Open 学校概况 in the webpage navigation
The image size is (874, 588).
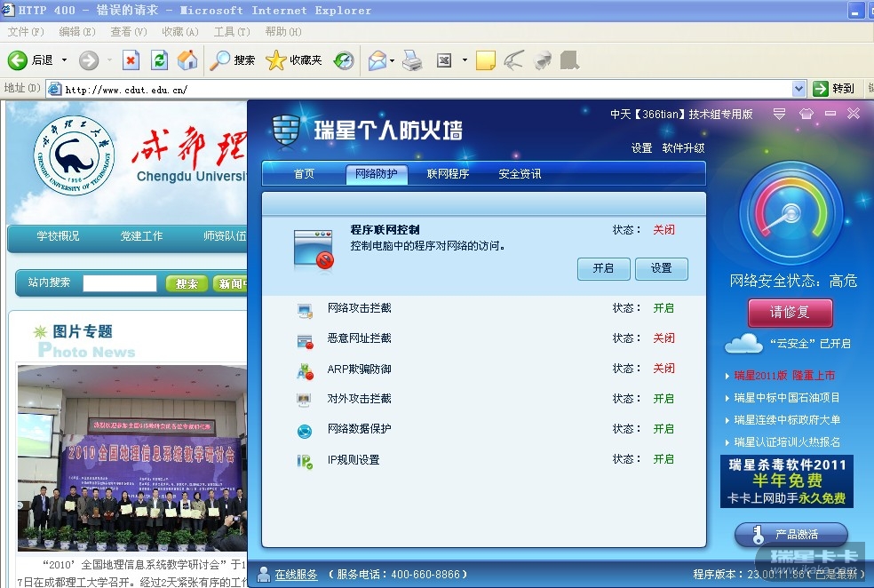point(58,236)
